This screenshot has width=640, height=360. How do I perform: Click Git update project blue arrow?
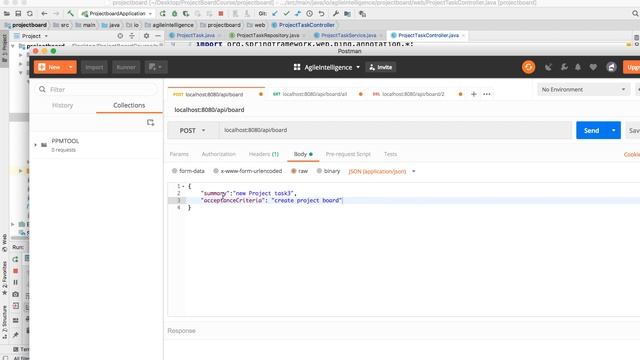275,13
